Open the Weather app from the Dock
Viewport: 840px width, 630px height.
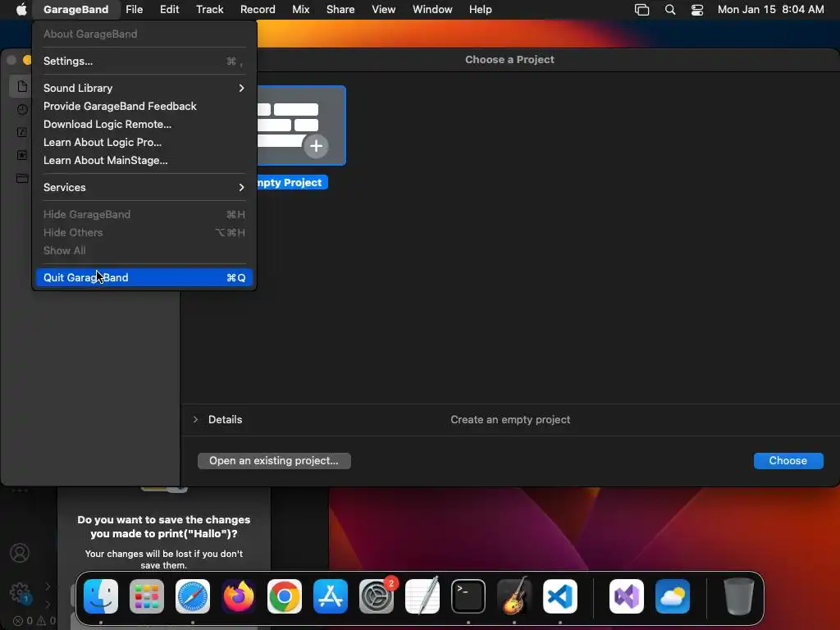[673, 596]
